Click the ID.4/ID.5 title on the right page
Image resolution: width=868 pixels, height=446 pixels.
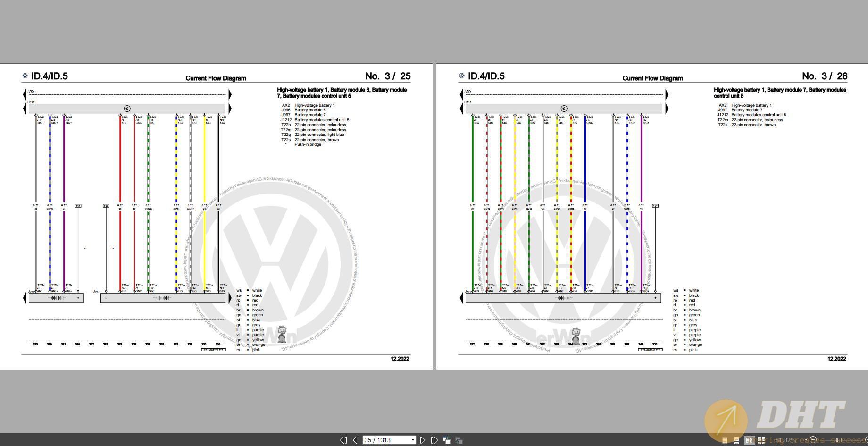click(x=486, y=76)
